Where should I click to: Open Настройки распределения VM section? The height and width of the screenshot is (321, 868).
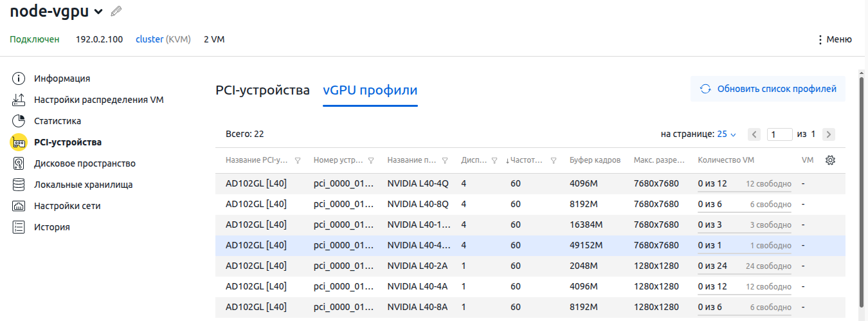click(98, 100)
